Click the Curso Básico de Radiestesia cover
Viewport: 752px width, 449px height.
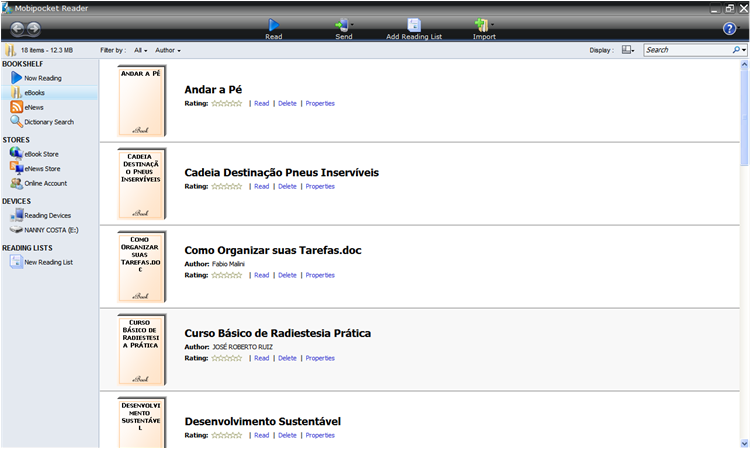[x=141, y=350]
